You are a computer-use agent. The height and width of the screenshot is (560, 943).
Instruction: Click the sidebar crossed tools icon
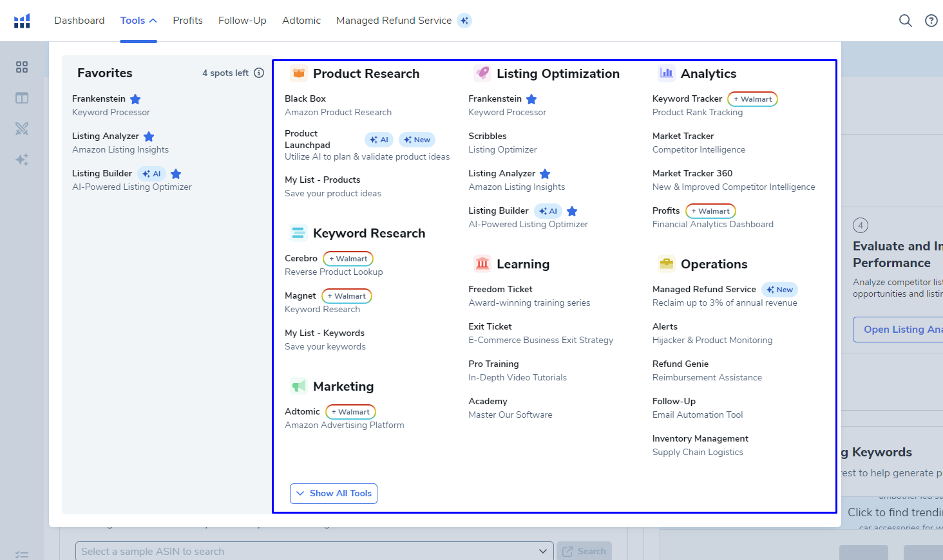pyautogui.click(x=22, y=129)
